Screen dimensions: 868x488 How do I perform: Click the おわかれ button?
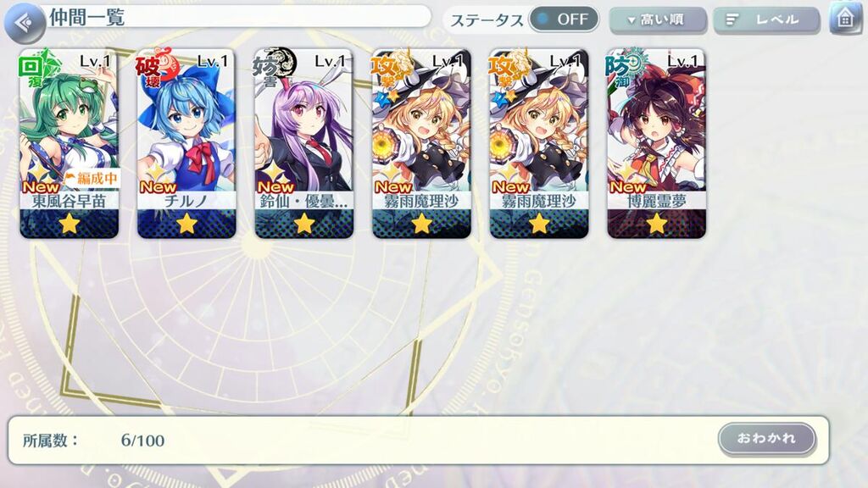click(x=766, y=439)
